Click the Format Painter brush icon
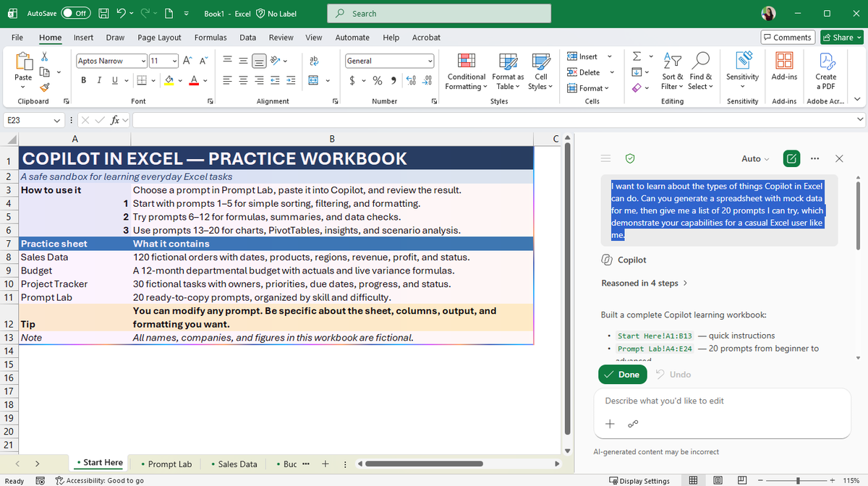Viewport: 868px width, 486px height. tap(45, 87)
